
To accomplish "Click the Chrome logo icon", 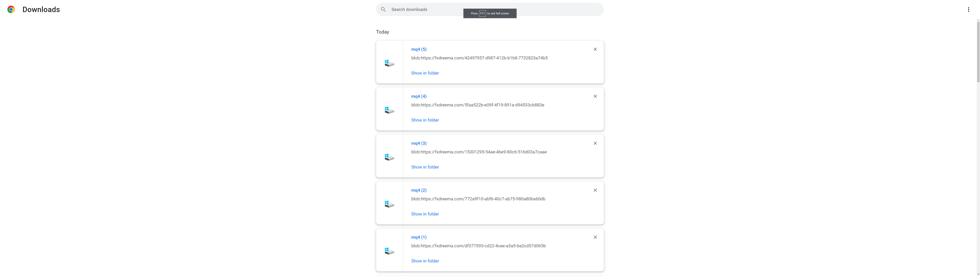I will click(11, 10).
